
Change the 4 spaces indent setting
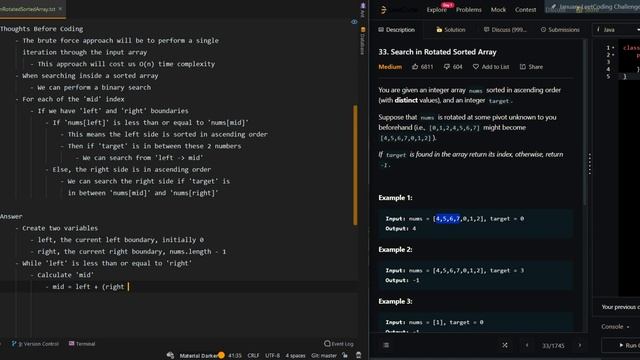[x=295, y=356]
